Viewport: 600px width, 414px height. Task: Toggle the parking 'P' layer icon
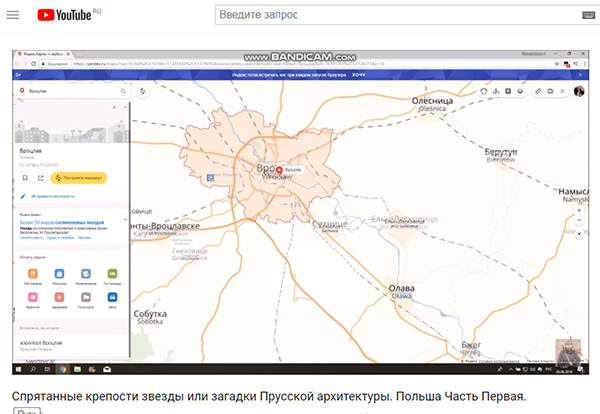[x=508, y=91]
